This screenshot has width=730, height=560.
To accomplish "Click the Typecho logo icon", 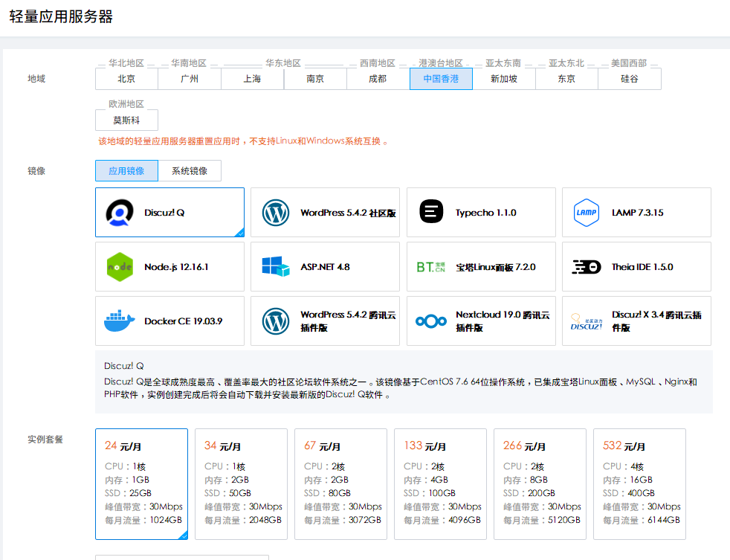I will pyautogui.click(x=431, y=211).
